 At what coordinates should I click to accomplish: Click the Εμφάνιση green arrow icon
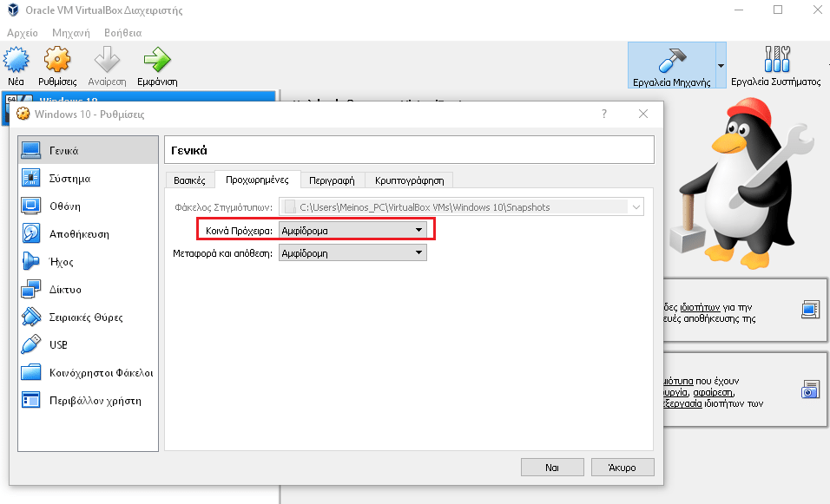coord(157,59)
